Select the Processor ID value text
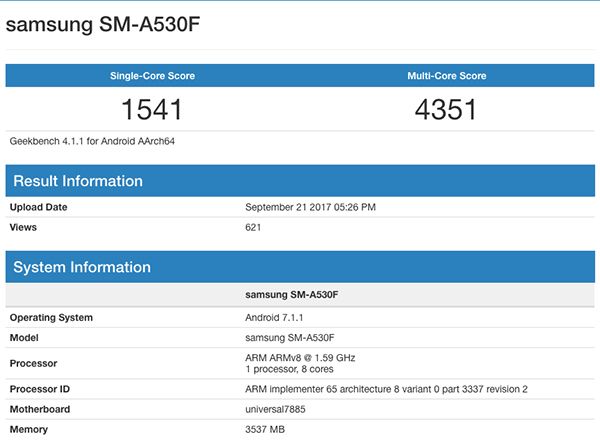Screen dimensions: 600x448 point(386,388)
